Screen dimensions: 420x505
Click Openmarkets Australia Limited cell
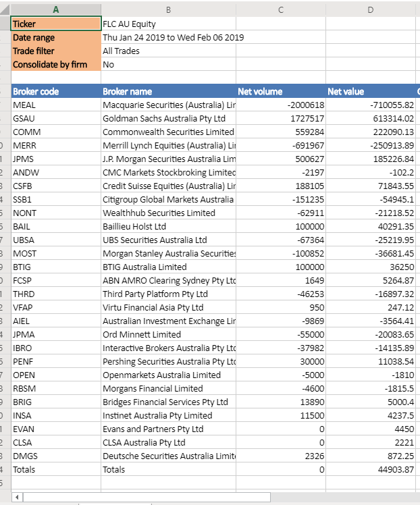[168, 375]
